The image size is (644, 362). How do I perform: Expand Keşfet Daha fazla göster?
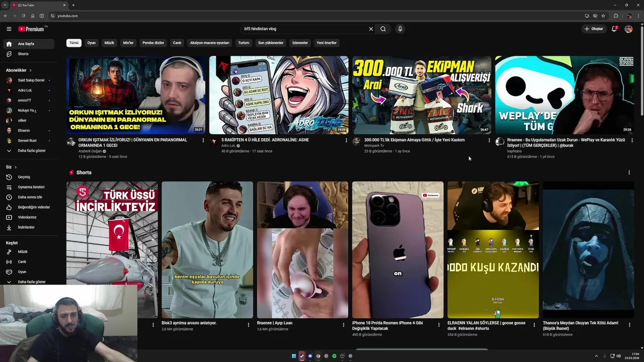[29, 282]
